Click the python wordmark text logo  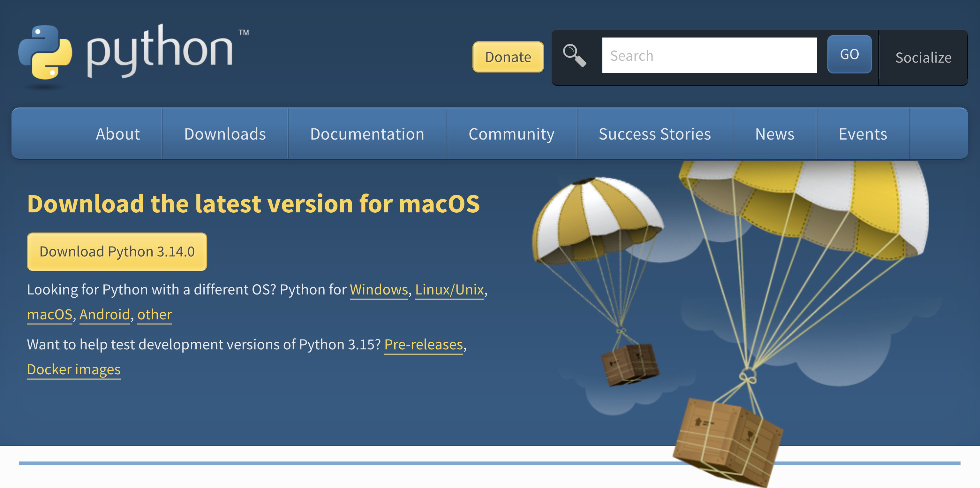[160, 51]
